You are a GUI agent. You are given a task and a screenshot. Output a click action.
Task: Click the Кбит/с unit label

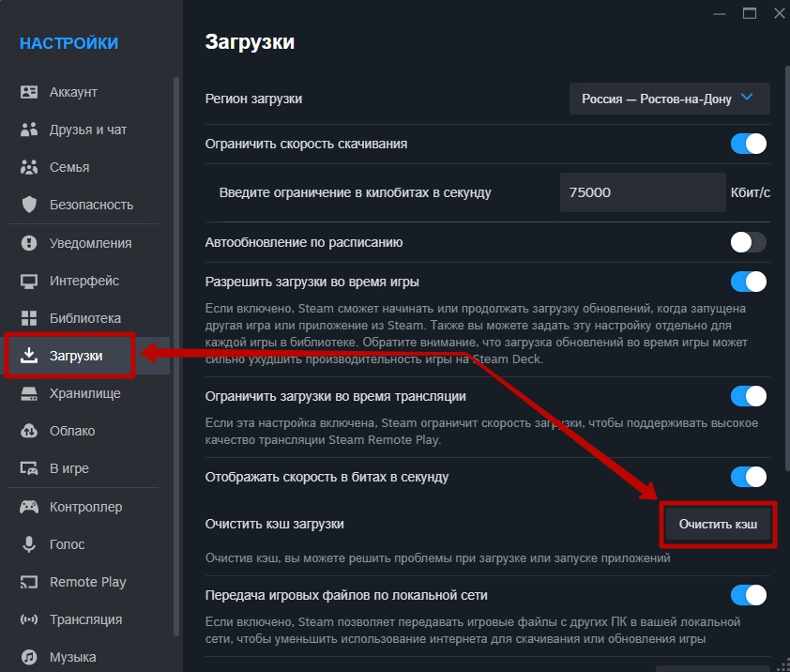[751, 192]
